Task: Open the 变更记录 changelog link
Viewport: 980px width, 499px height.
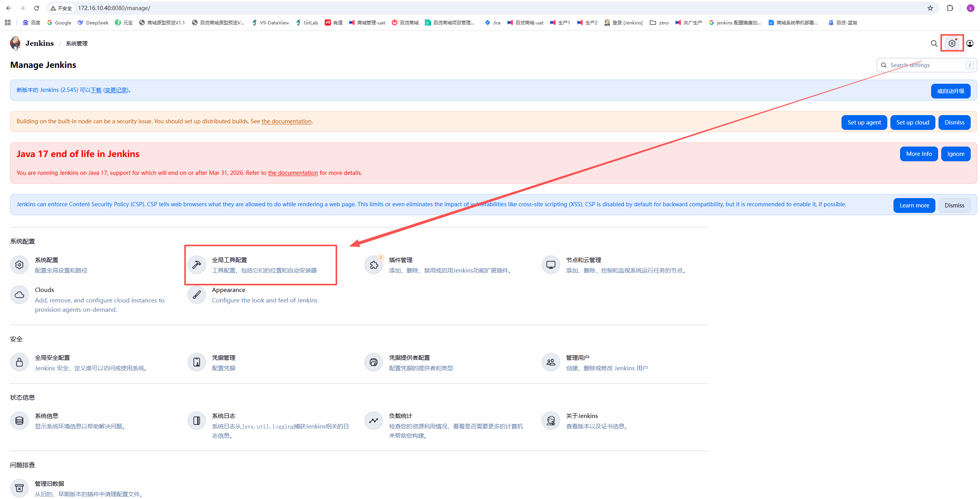Action: (x=116, y=90)
